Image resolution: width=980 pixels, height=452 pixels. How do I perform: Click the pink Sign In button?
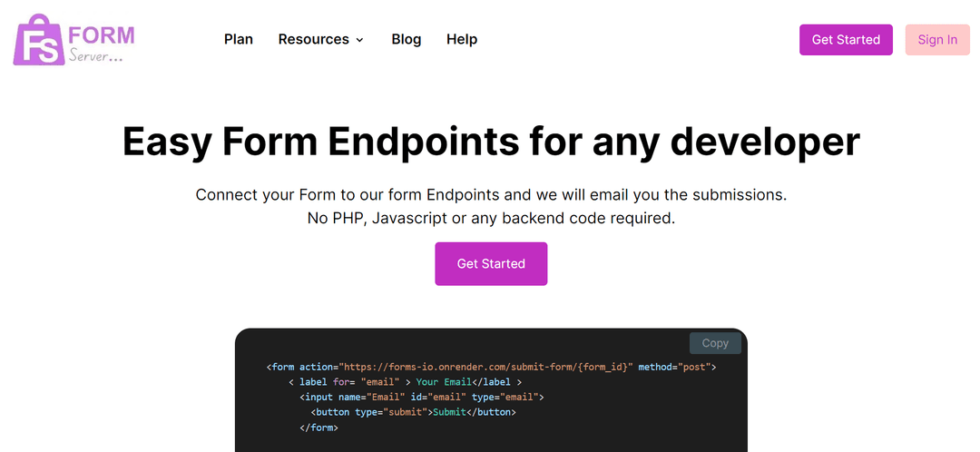tap(936, 40)
